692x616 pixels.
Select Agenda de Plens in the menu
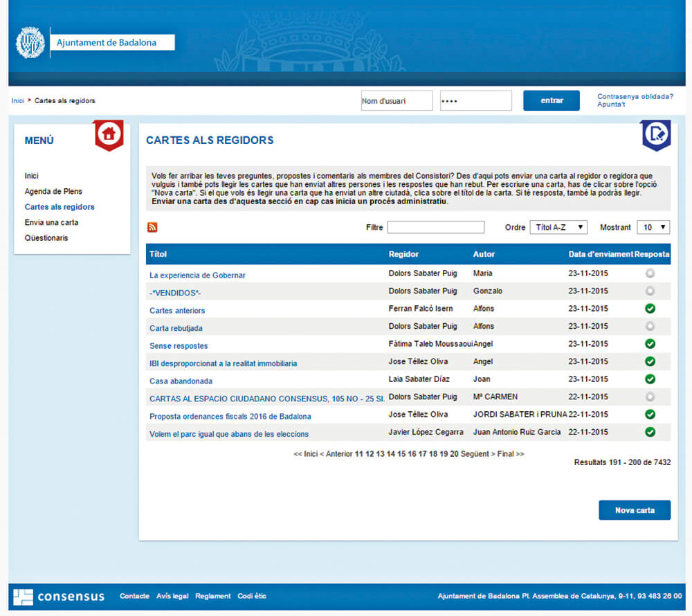point(53,192)
